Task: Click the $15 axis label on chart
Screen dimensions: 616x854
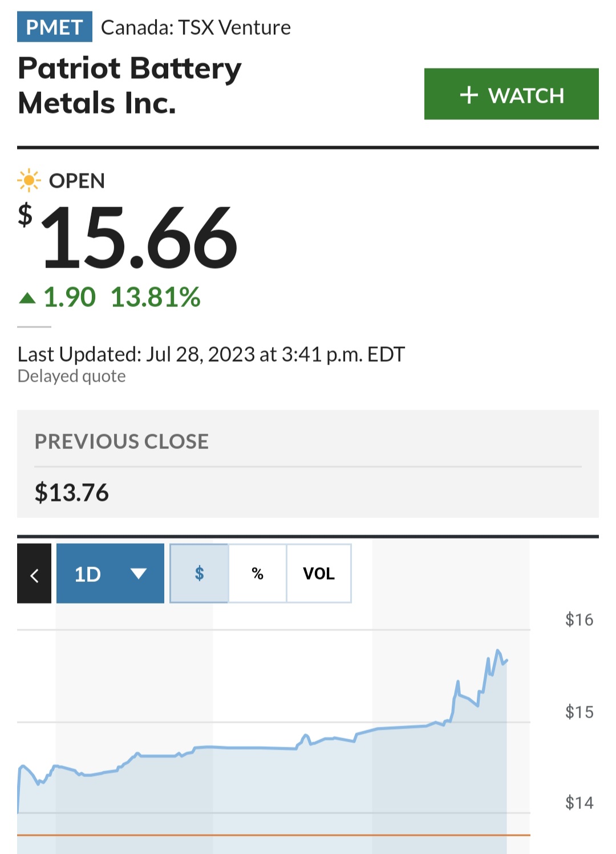Action: tap(579, 712)
